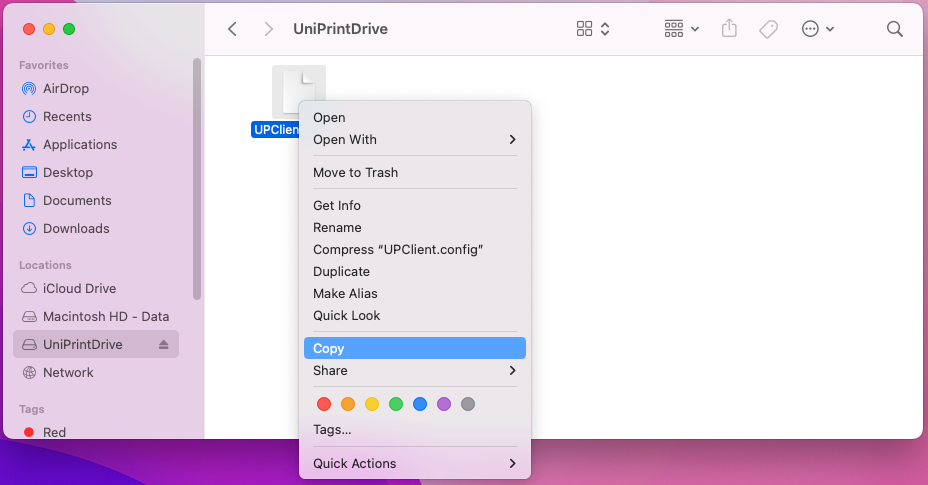The image size is (928, 485).
Task: Open the icon view switcher dropdown
Action: (x=593, y=29)
